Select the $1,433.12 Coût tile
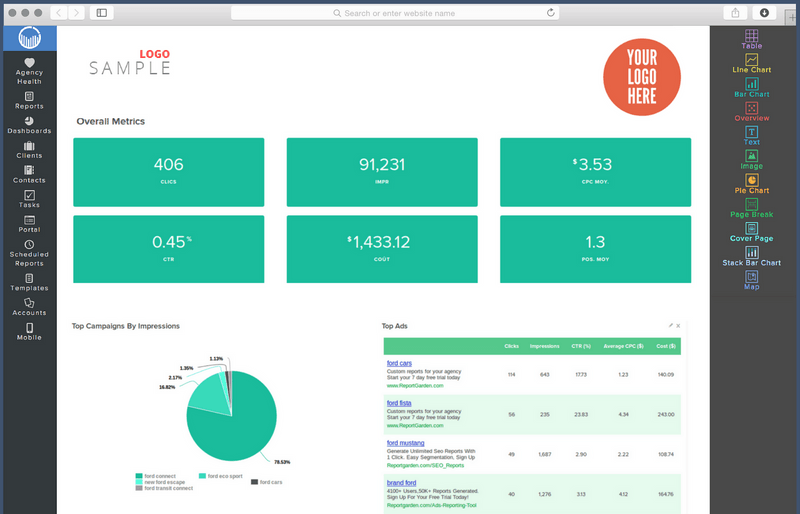800x514 pixels. coord(382,249)
